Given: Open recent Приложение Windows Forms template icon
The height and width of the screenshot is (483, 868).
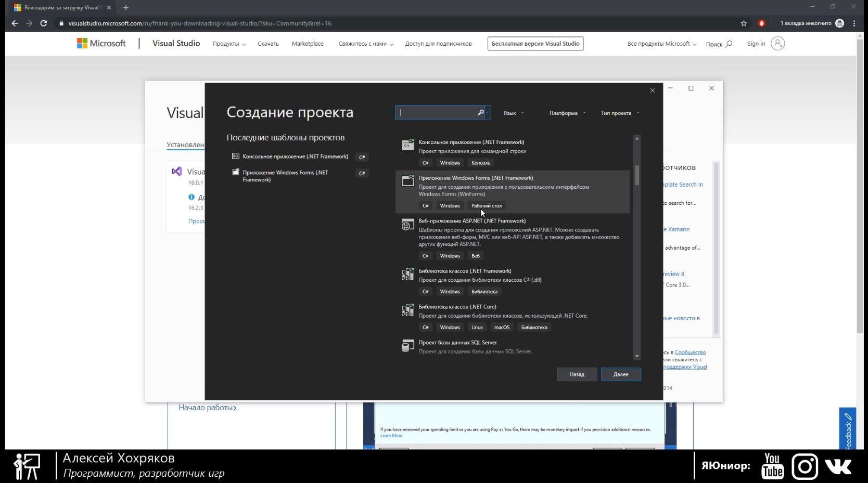Looking at the screenshot, I should click(236, 172).
